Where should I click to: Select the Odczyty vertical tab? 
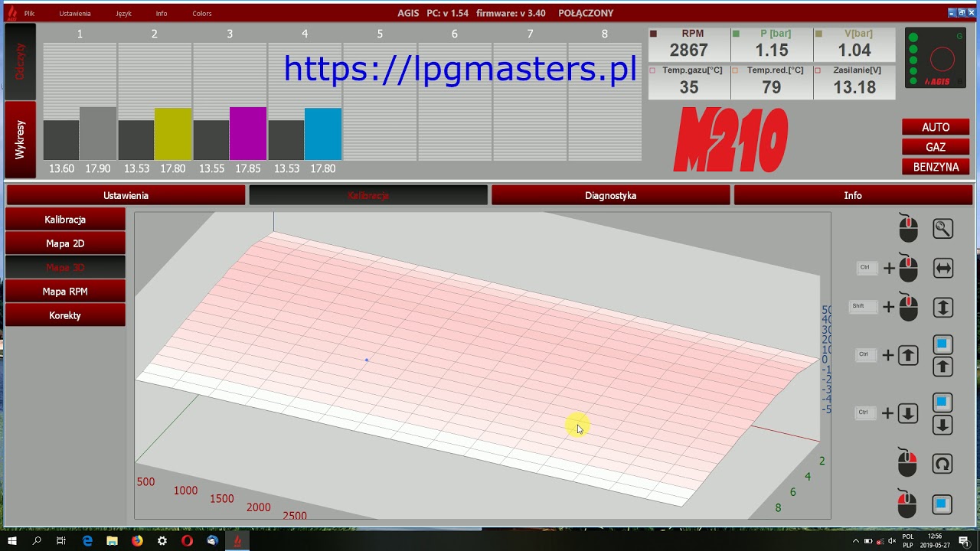pyautogui.click(x=20, y=61)
